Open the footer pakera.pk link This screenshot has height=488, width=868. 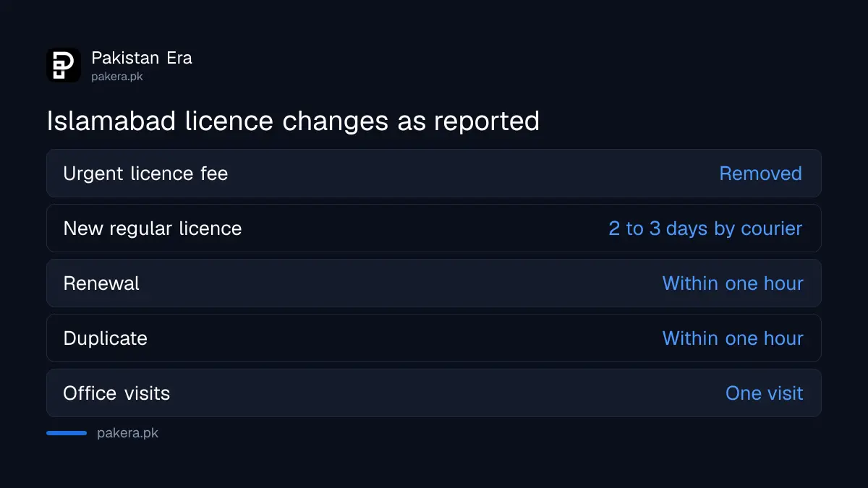tap(127, 434)
